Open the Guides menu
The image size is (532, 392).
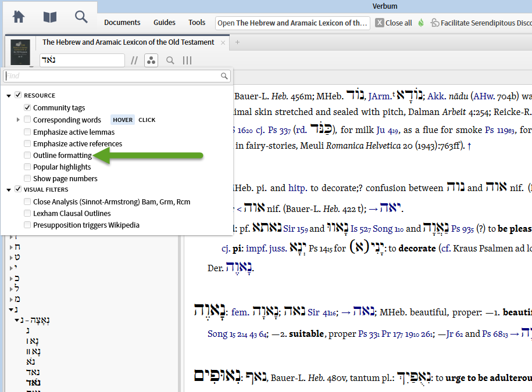[x=164, y=23]
